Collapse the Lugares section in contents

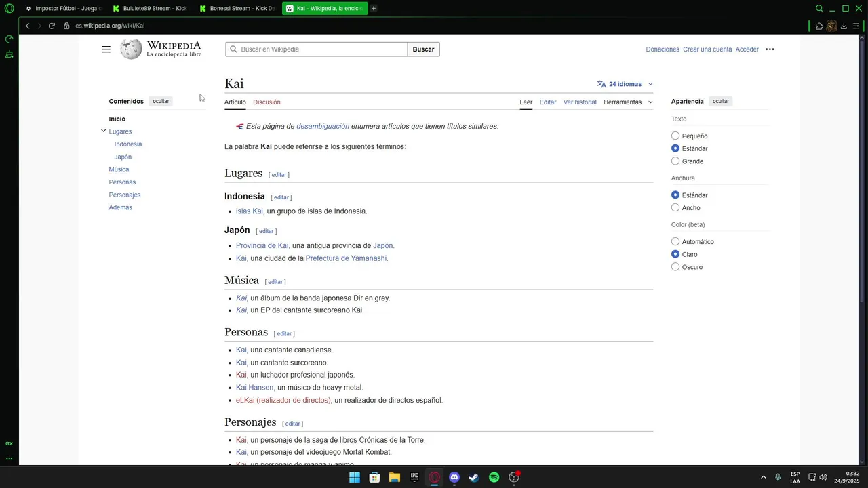coord(103,131)
